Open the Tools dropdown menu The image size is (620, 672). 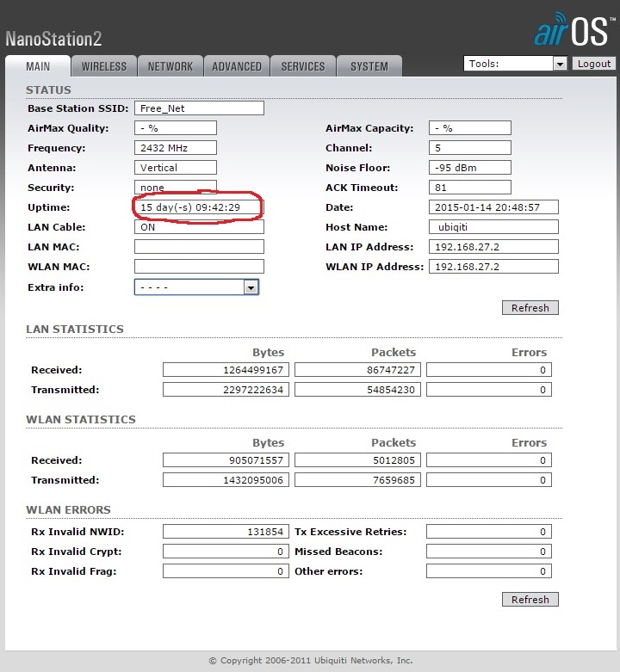(x=516, y=64)
